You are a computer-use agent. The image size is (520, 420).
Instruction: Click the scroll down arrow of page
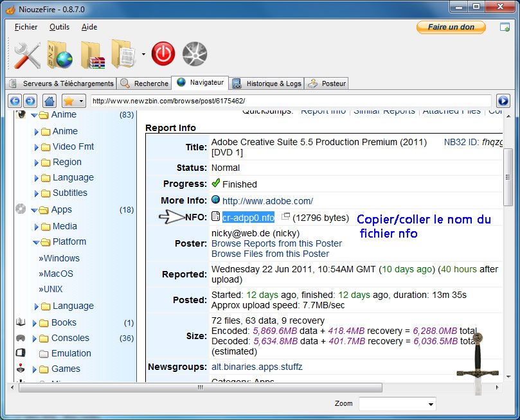coord(508,377)
